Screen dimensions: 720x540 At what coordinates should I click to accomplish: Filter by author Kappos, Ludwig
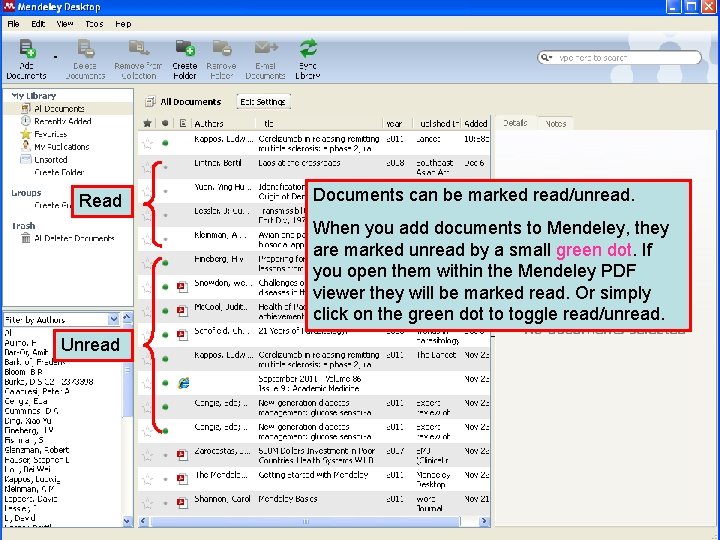pos(32,479)
